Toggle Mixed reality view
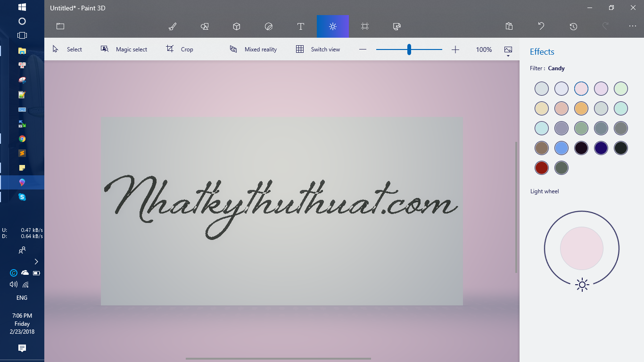The height and width of the screenshot is (362, 644). click(253, 49)
